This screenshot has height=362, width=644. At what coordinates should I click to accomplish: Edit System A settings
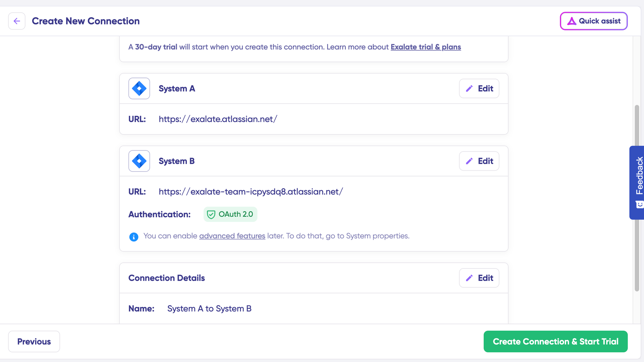click(x=479, y=88)
